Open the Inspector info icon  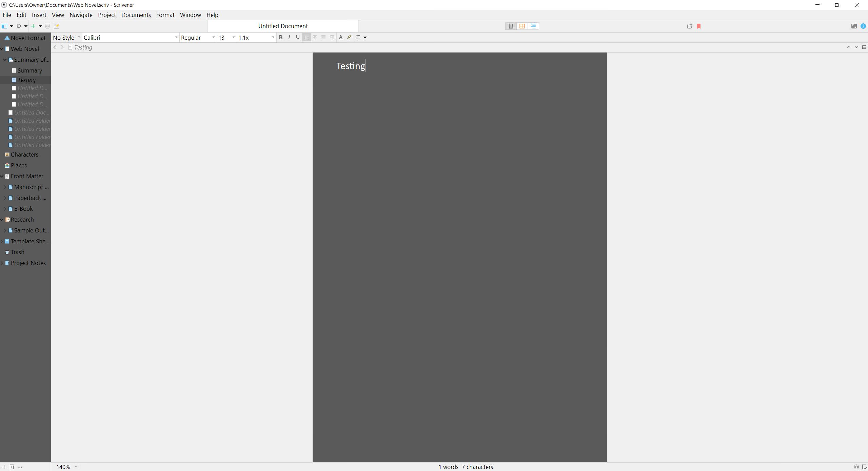tap(863, 26)
